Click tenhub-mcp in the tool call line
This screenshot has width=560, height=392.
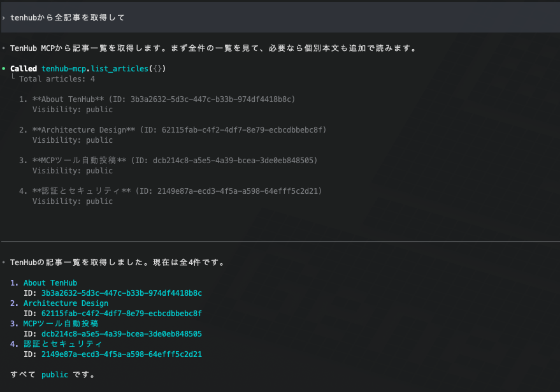click(64, 69)
